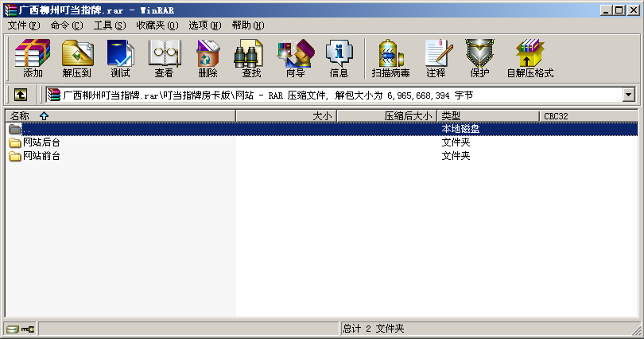Click the 扫描病毒 (Virus Scan) icon

click(390, 58)
